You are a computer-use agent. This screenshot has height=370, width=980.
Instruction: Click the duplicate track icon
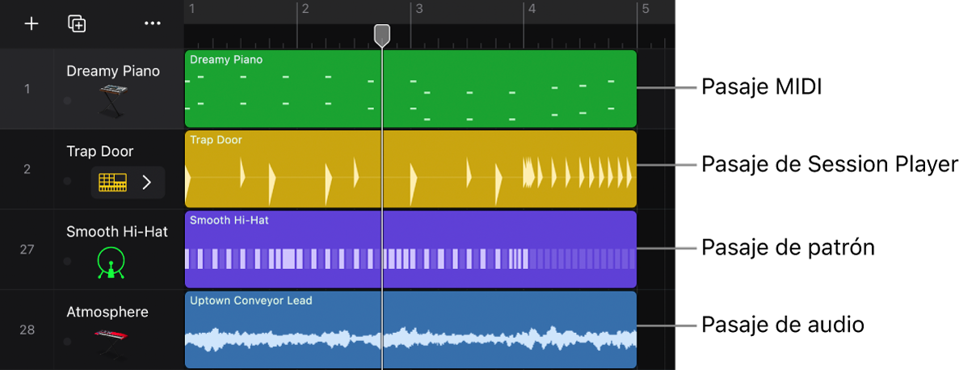pos(77,23)
